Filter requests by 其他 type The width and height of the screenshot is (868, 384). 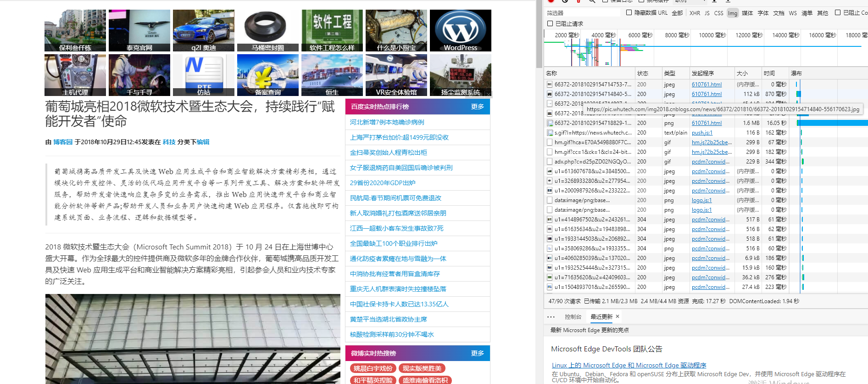[823, 13]
